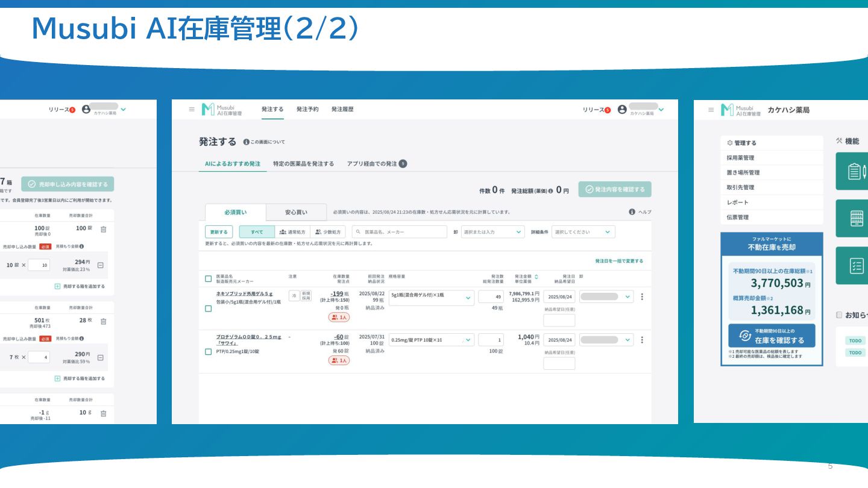Click upper 売却する箱を追加する link
Image resolution: width=868 pixels, height=488 pixels.
point(80,286)
